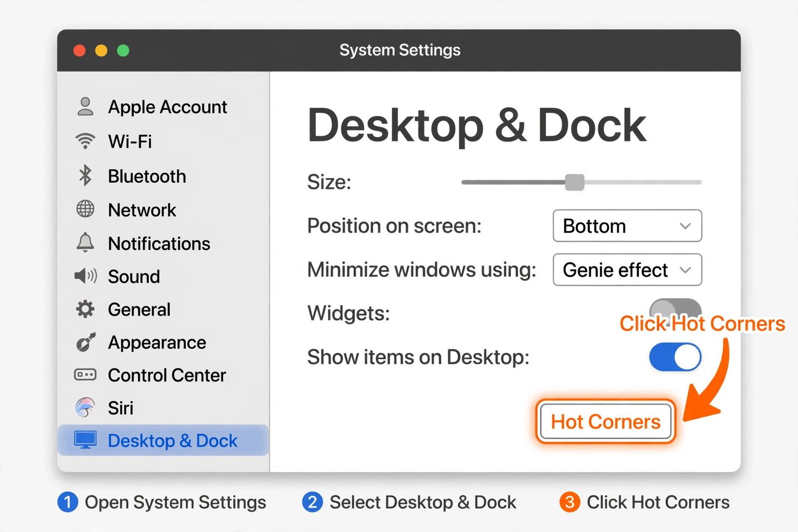Click the Network globe icon
Screen dimensions: 798x532
click(85, 209)
